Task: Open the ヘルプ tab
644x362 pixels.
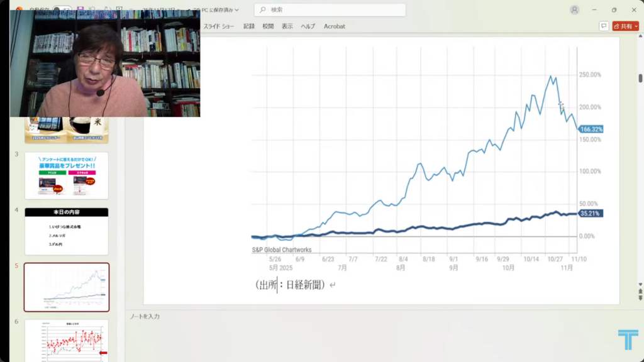Action: point(308,26)
